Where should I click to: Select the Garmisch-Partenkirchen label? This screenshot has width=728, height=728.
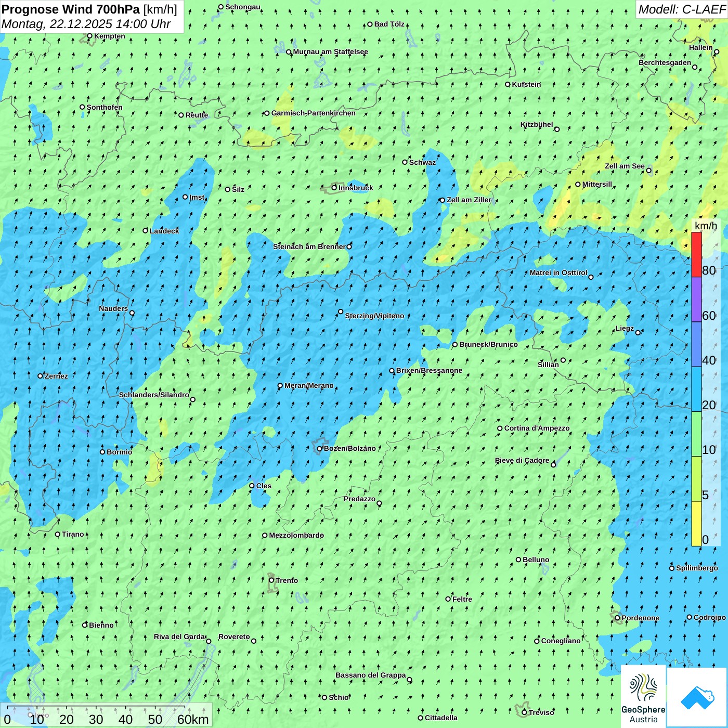tap(314, 113)
